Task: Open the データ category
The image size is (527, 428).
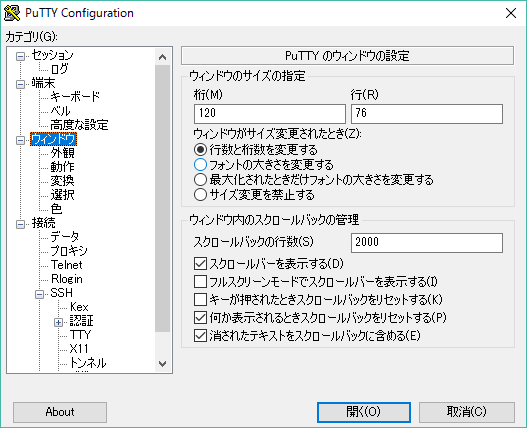Action: [65, 237]
